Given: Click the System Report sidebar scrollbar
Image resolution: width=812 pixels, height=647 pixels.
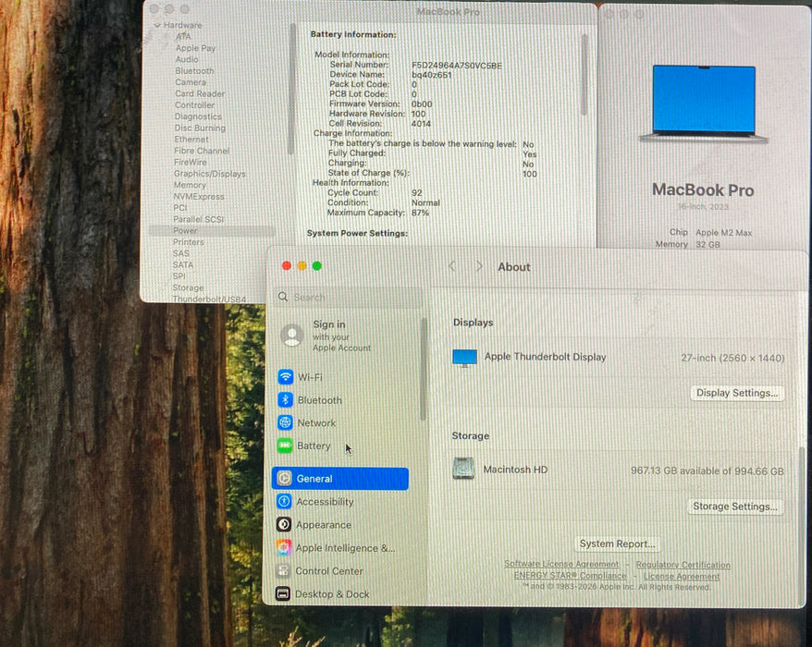Looking at the screenshot, I should (291, 89).
